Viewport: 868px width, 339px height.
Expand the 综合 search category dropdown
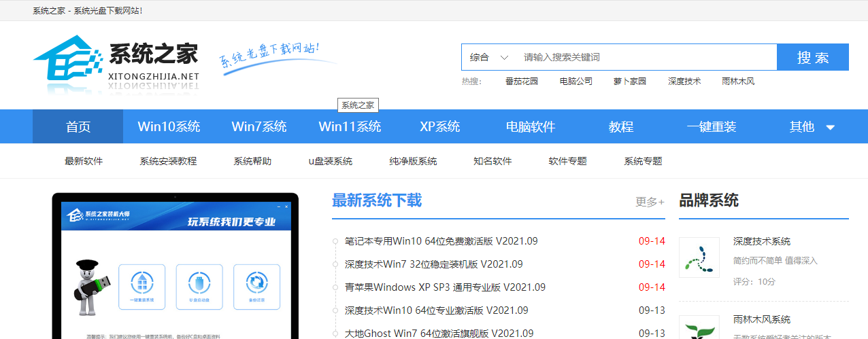pyautogui.click(x=488, y=58)
